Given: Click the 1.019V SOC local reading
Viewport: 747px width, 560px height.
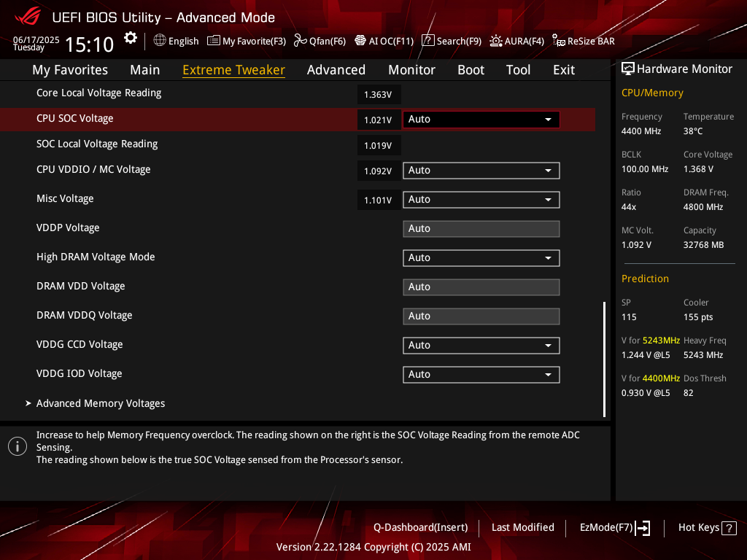Looking at the screenshot, I should click(379, 145).
